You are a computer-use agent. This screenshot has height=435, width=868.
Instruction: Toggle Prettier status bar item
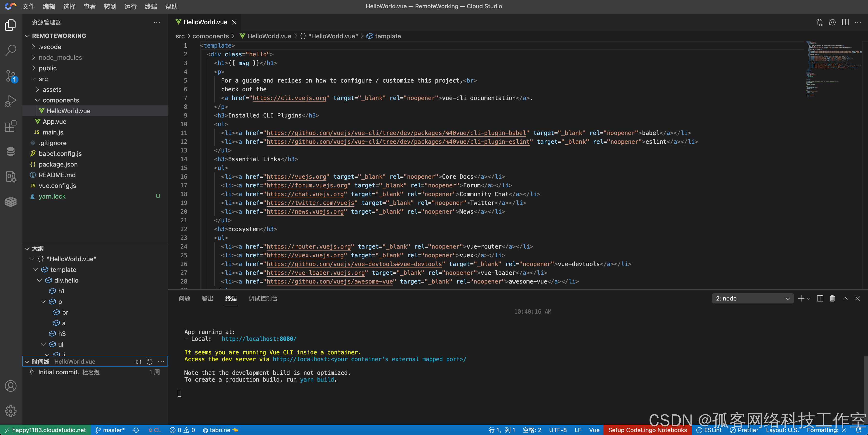(x=744, y=430)
